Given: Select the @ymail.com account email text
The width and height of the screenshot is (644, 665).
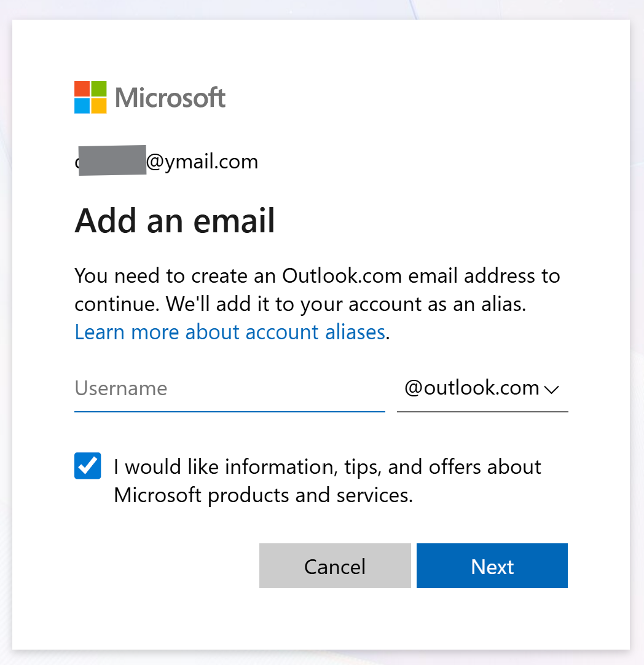Looking at the screenshot, I should (x=166, y=161).
